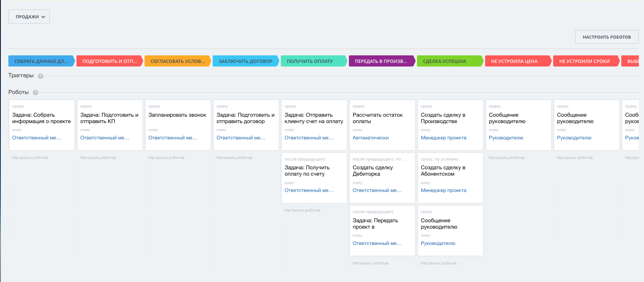The image size is (644, 282).
Task: Open robot Задача: Собрать информация о проекте
Action: 41,118
